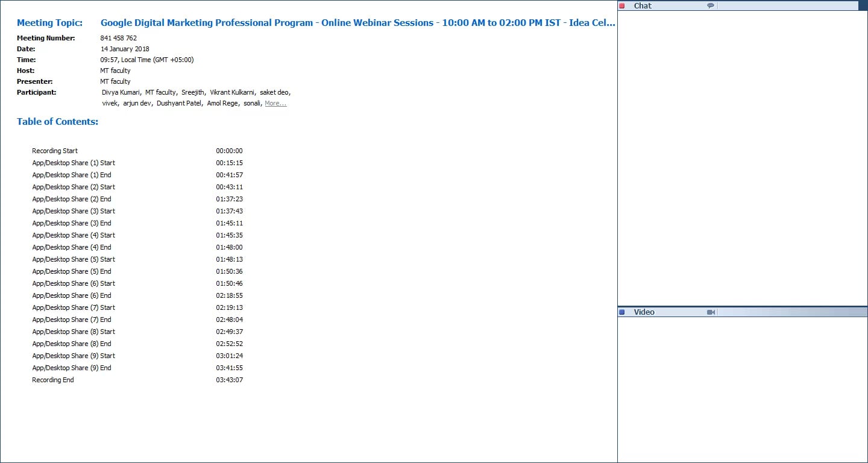Click timestamp 02:19:13
The height and width of the screenshot is (463, 868).
[x=229, y=308]
